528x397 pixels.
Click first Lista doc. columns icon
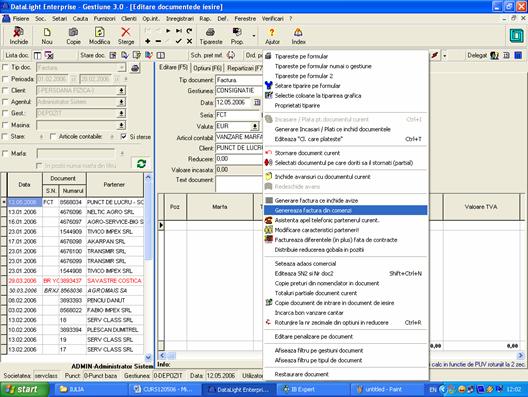coord(37,55)
